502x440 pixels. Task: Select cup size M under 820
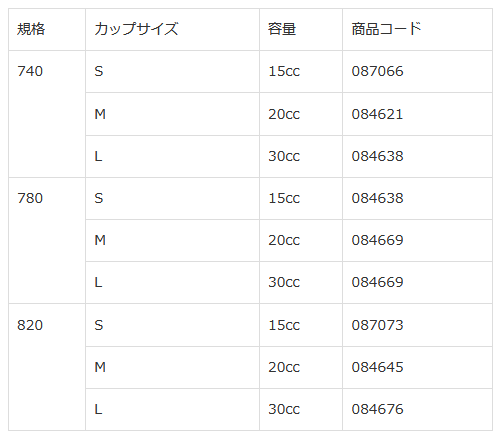coord(172,367)
